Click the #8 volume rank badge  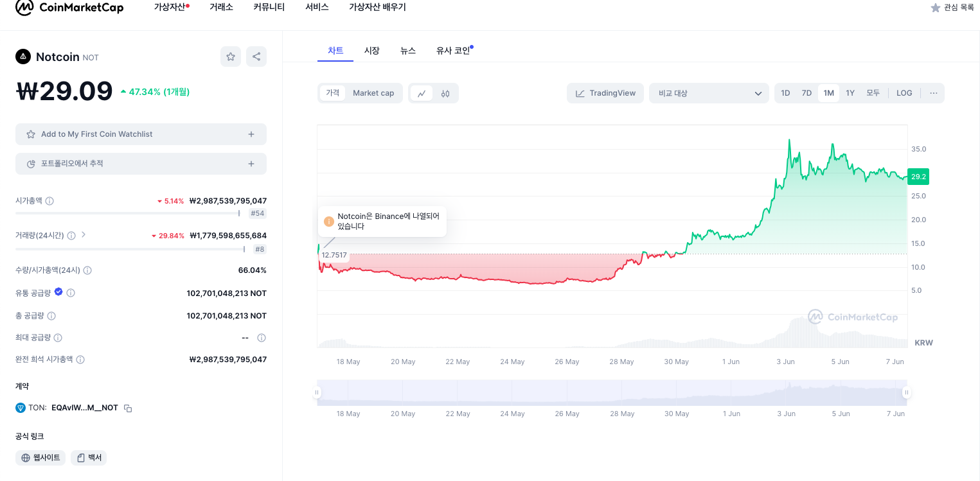point(260,249)
